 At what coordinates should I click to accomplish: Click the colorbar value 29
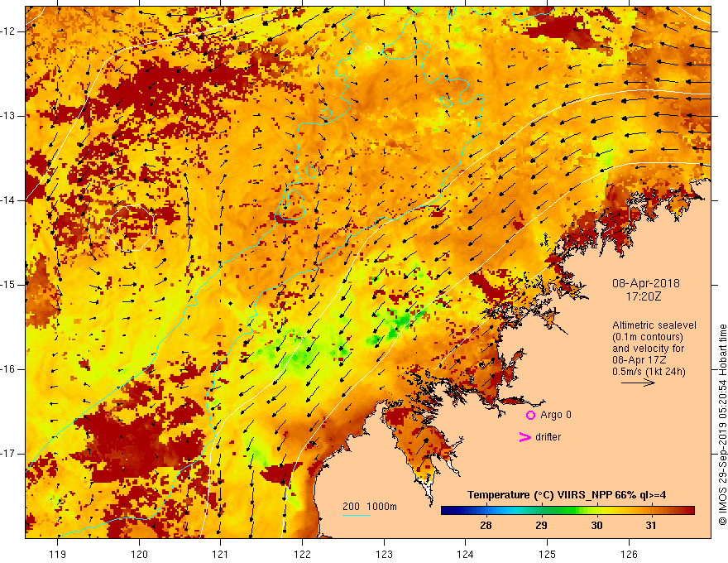[x=541, y=526]
